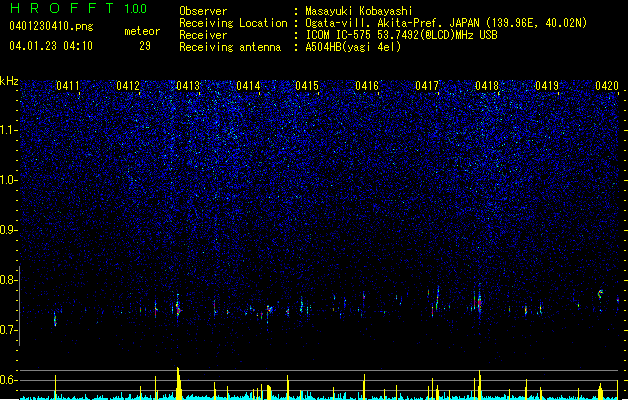Image resolution: width=629 pixels, height=400 pixels.
Task: Click the 0.7 frequency axis label
Action: coord(9,330)
